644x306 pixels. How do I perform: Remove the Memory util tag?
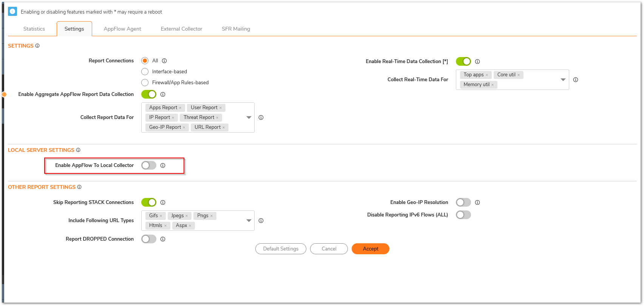click(493, 85)
